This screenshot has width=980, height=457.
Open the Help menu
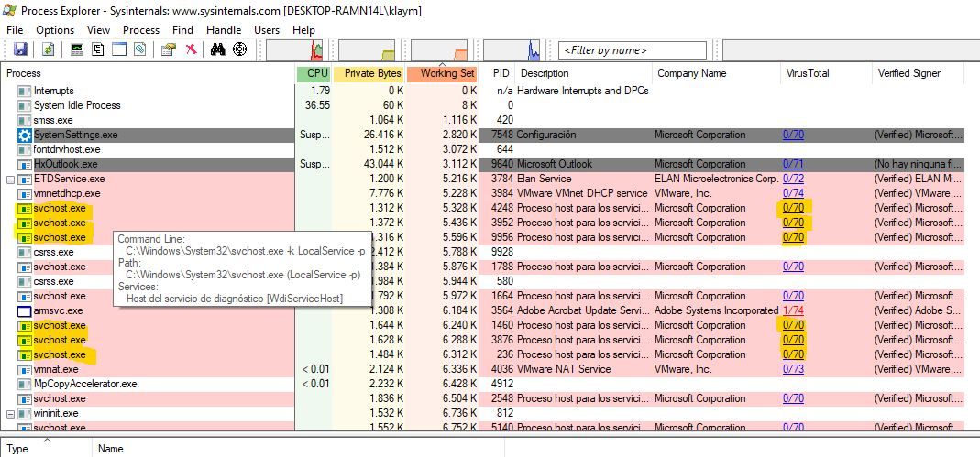coord(303,30)
